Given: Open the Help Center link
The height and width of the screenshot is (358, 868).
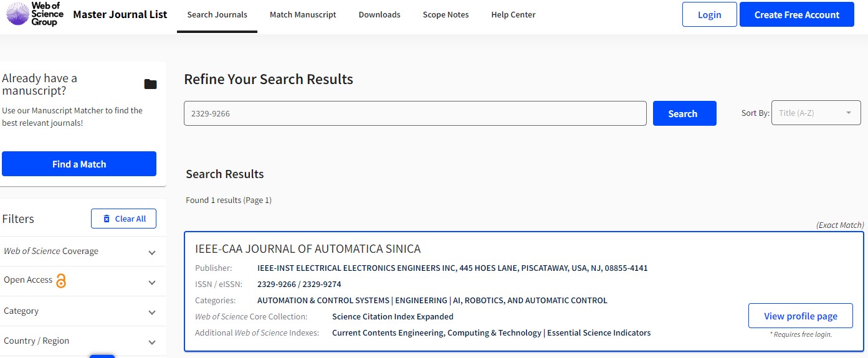Looking at the screenshot, I should tap(513, 15).
